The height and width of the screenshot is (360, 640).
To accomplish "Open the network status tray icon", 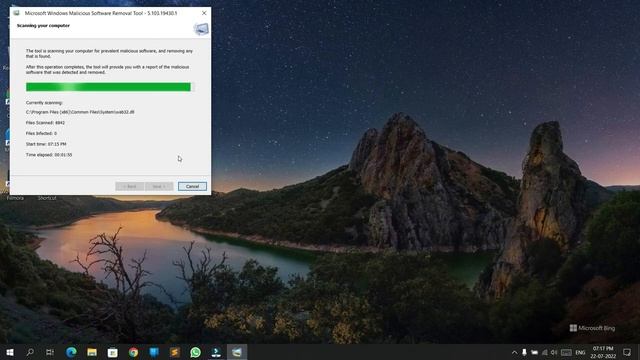I will (544, 352).
